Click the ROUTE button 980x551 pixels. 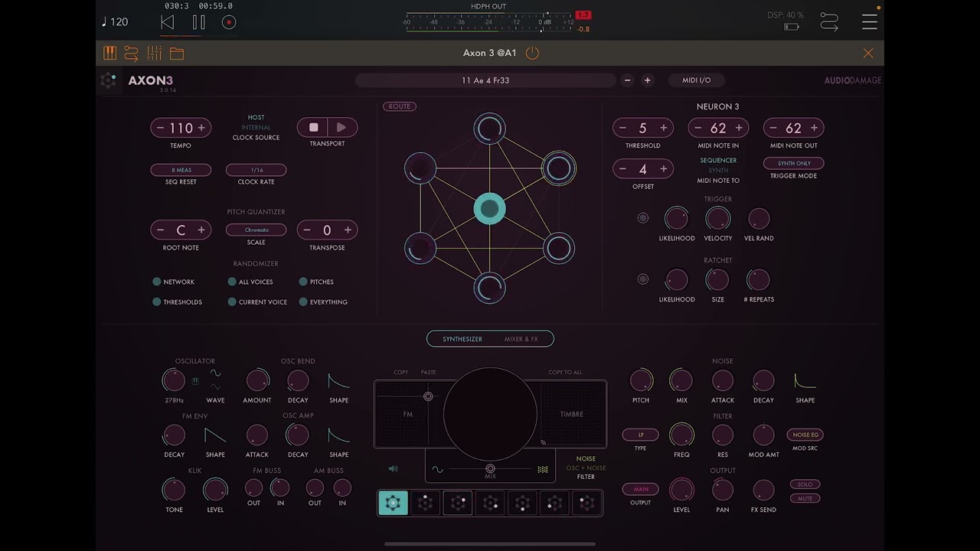(400, 106)
